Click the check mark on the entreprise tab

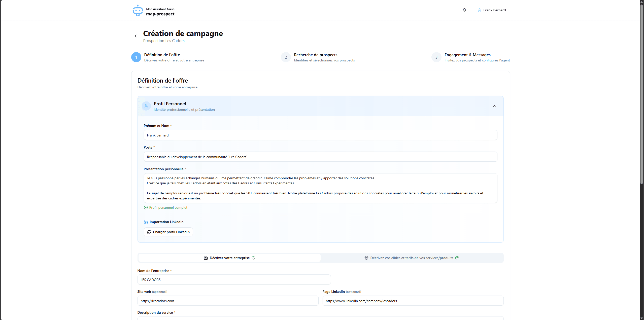tap(253, 258)
